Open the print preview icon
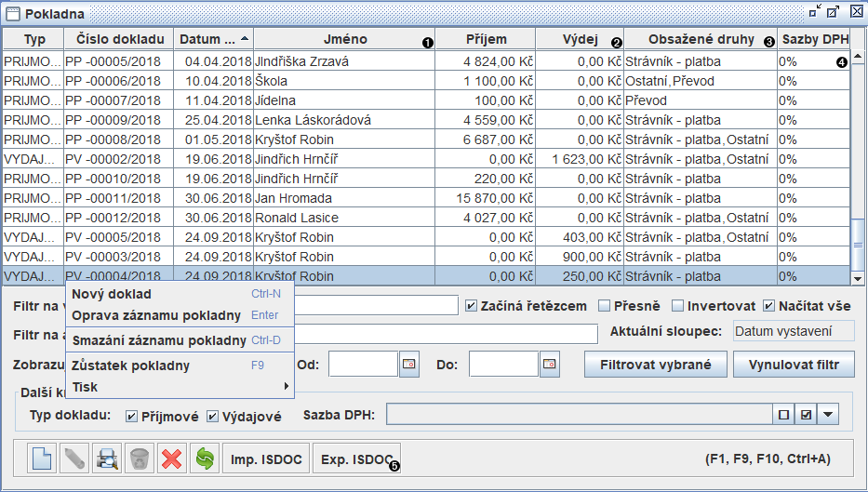 [x=106, y=459]
